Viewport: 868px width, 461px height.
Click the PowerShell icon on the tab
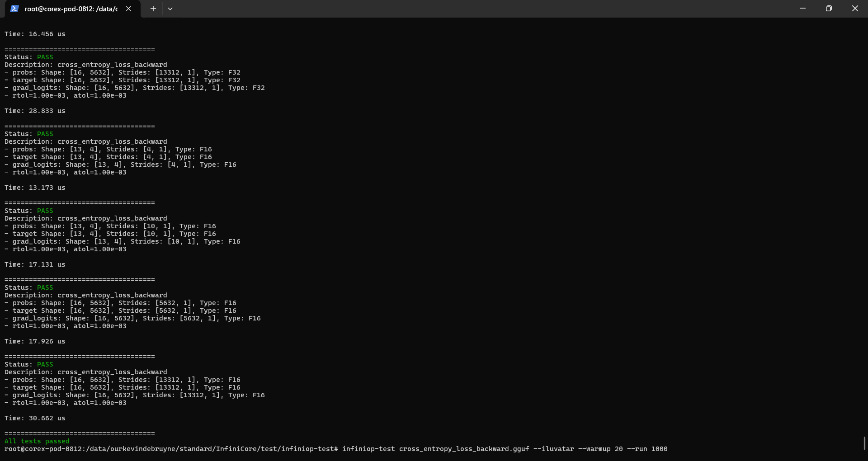coord(14,9)
